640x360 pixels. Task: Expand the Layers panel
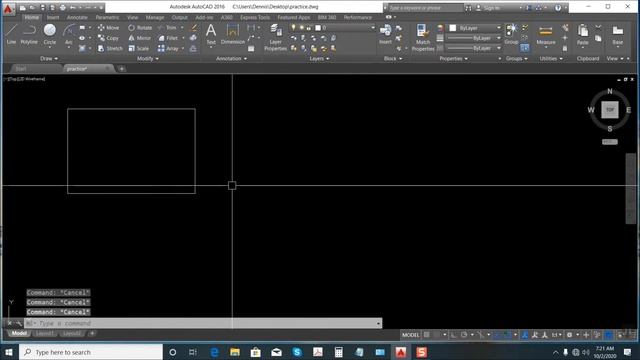[319, 59]
